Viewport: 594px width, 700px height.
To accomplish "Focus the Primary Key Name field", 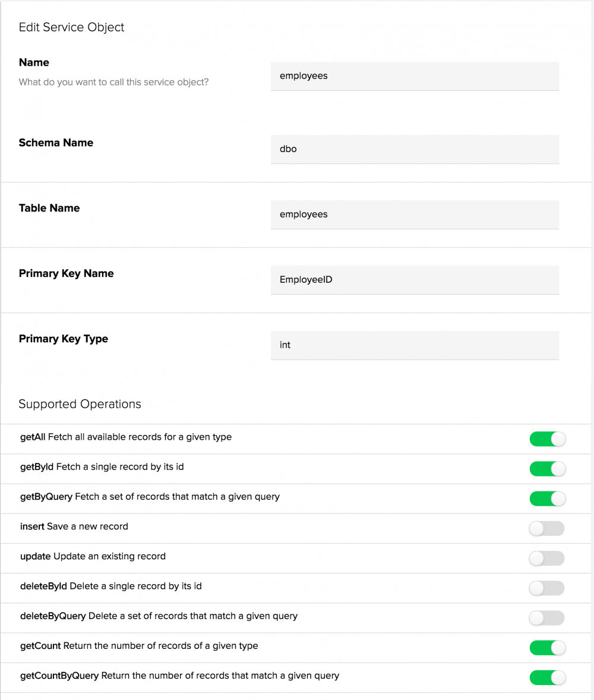I will [x=415, y=279].
